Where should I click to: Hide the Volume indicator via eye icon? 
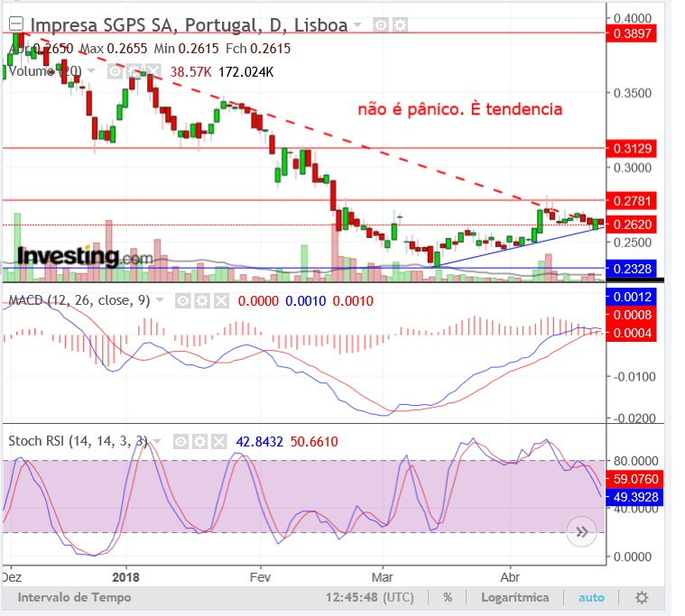tap(115, 71)
